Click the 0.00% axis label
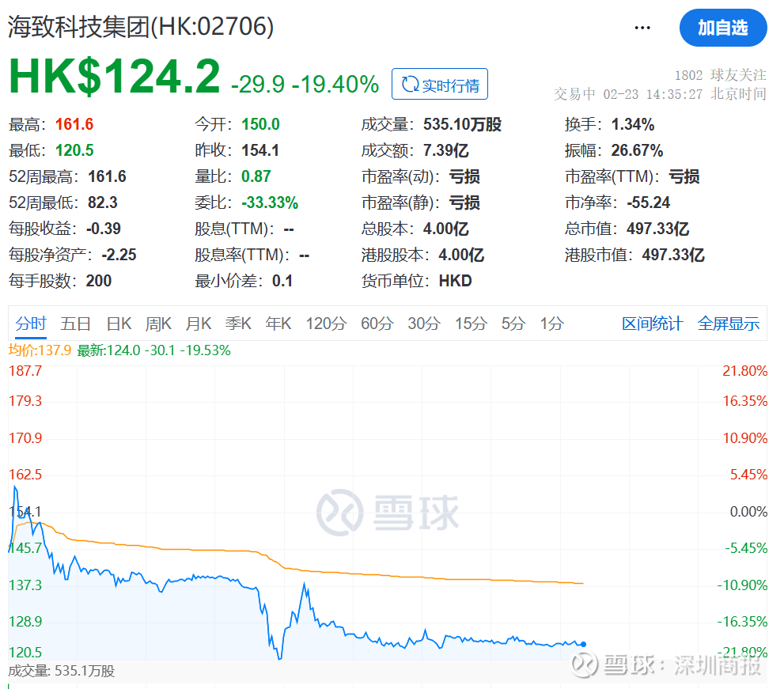This screenshot has width=784, height=689. coord(748,511)
